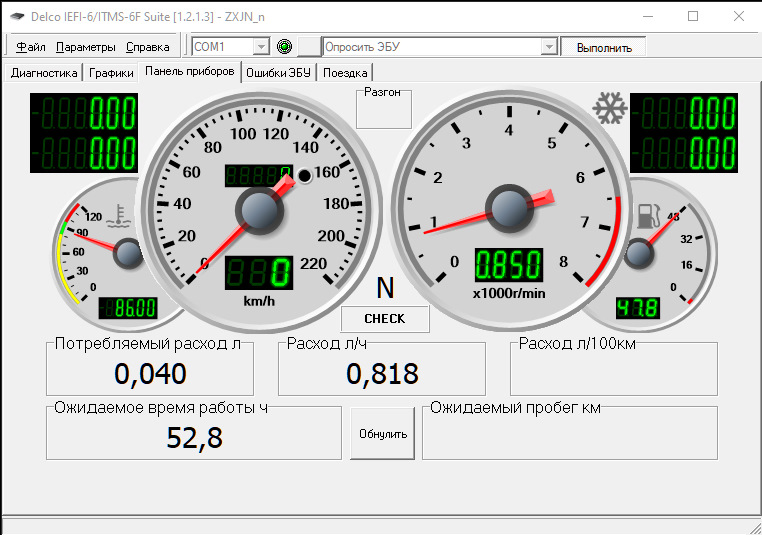Switch to the Ошибки ЭБУ tab

pos(279,72)
